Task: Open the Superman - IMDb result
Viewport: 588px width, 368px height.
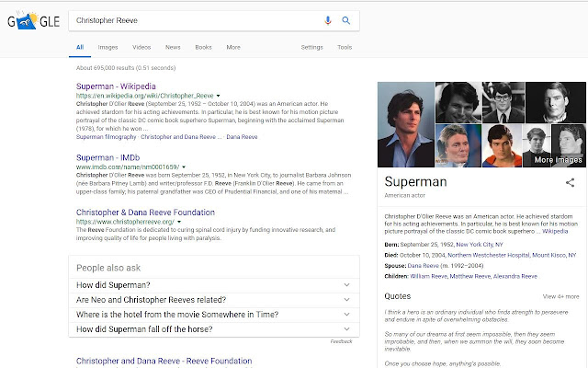Action: pos(108,157)
